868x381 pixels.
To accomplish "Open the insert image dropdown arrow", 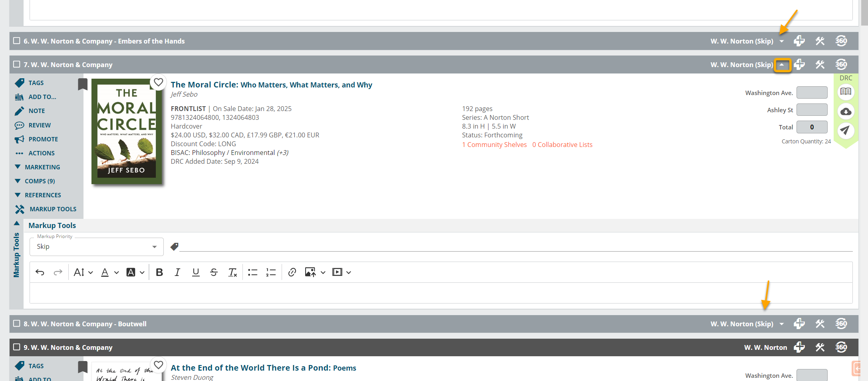I will (323, 272).
